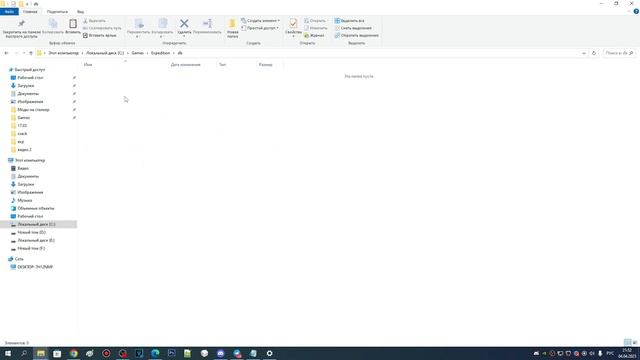Click Закрепить на панели быстрого доступа pin icon
640x360 pixels.
tap(21, 24)
